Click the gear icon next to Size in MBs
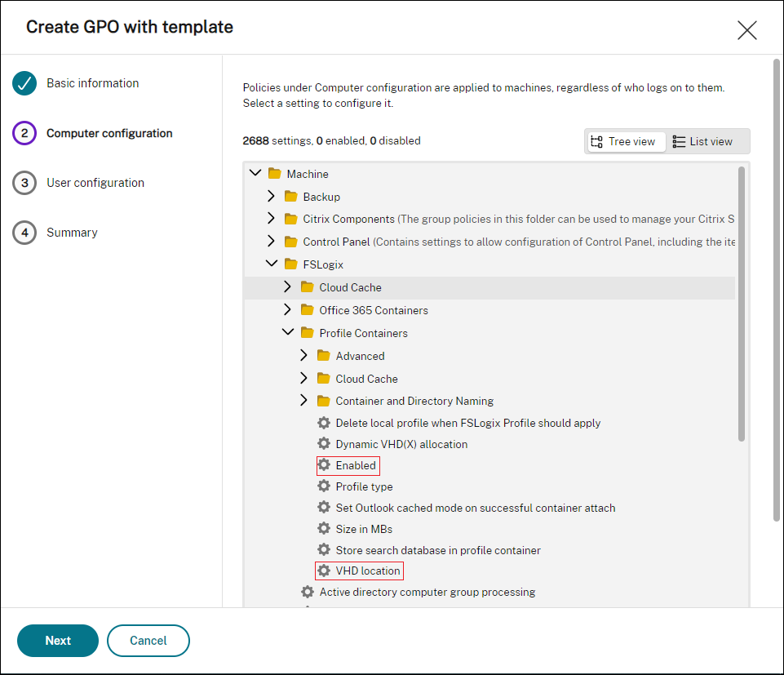784x675 pixels. (324, 529)
